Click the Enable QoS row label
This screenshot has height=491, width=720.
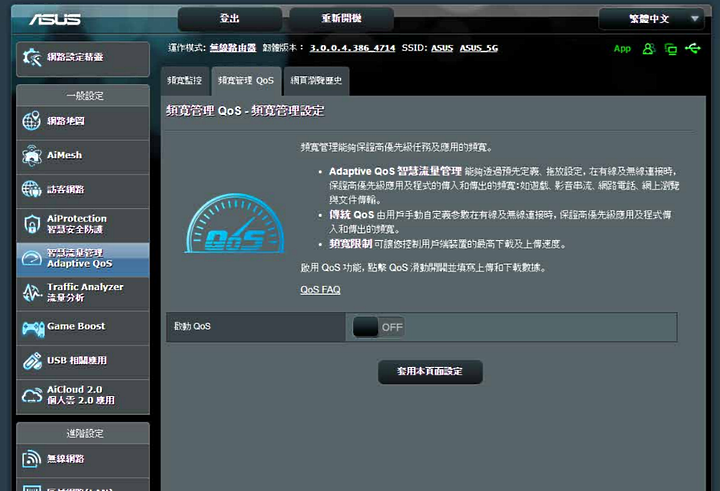pyautogui.click(x=192, y=327)
